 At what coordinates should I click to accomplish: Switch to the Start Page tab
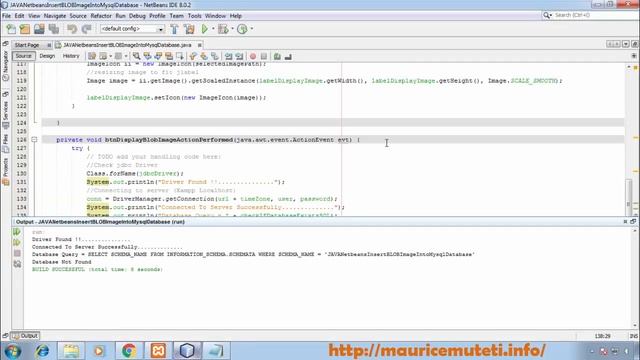click(27, 45)
